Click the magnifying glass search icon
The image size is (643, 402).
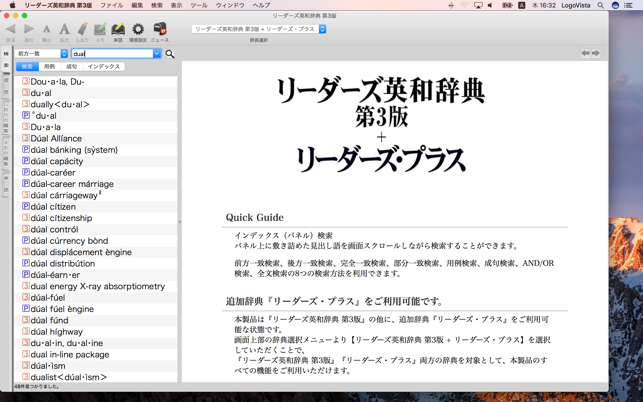[x=170, y=54]
